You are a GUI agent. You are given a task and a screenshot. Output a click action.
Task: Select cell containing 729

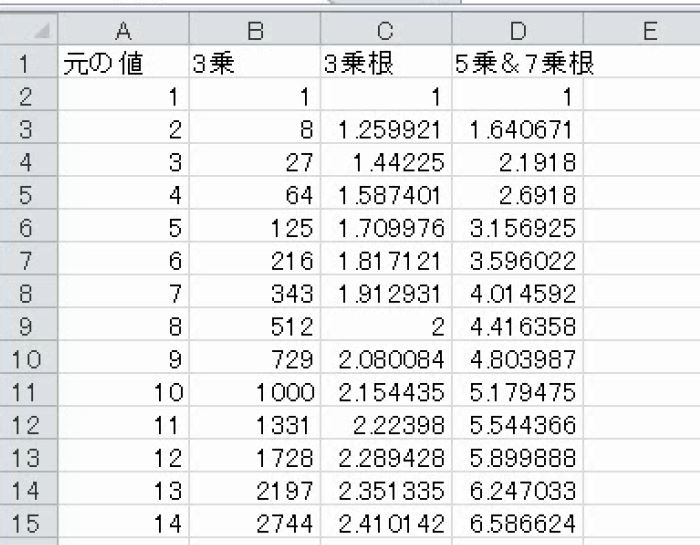click(254, 357)
